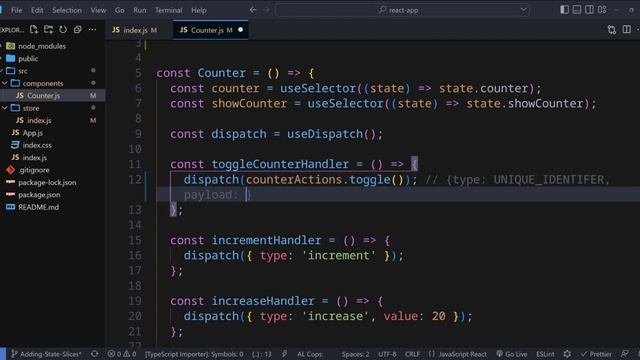
Task: Click the New Folder icon in Explorer
Action: click(49, 29)
